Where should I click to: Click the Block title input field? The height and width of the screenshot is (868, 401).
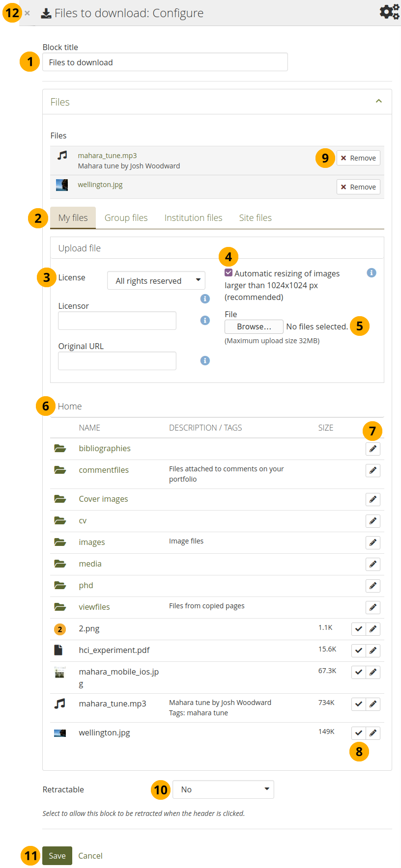coord(165,62)
